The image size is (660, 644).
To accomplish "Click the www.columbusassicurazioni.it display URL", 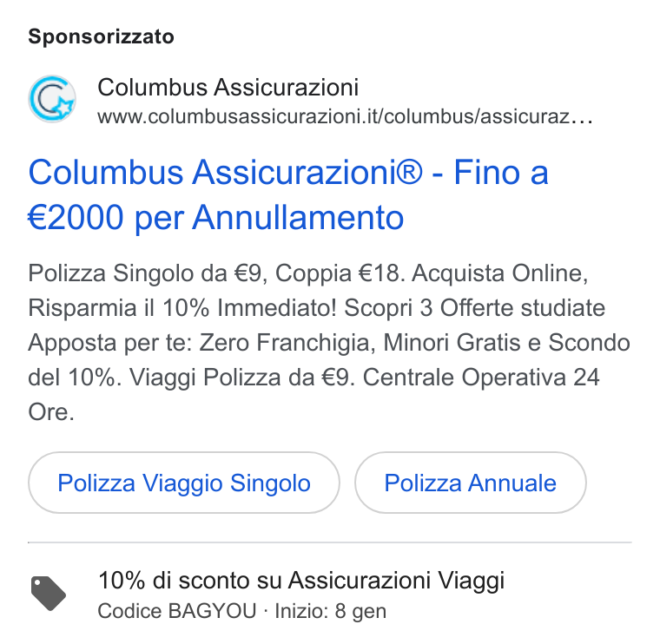I will click(x=345, y=116).
